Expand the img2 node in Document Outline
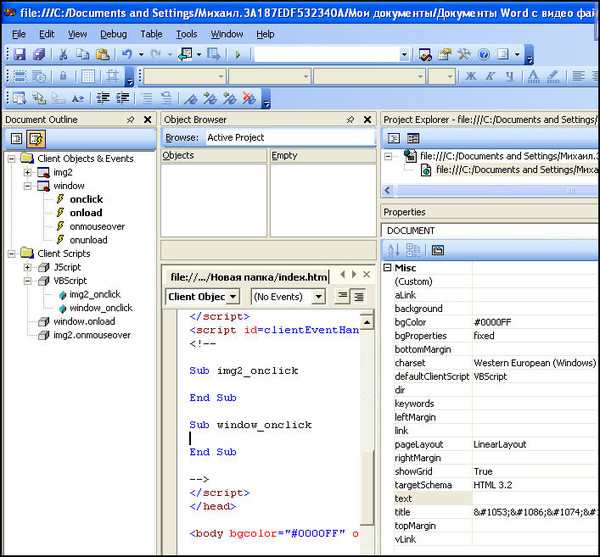Screen dimensions: 600x557 tap(27, 173)
